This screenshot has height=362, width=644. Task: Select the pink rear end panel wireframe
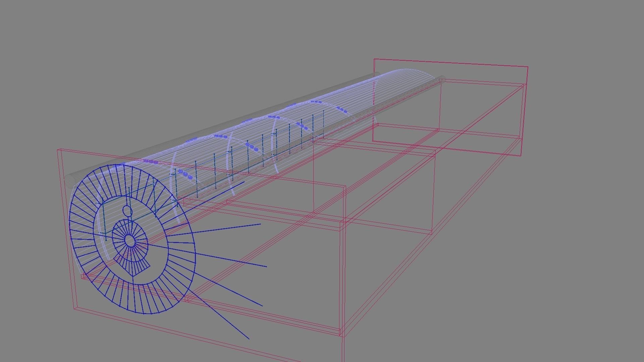450,107
